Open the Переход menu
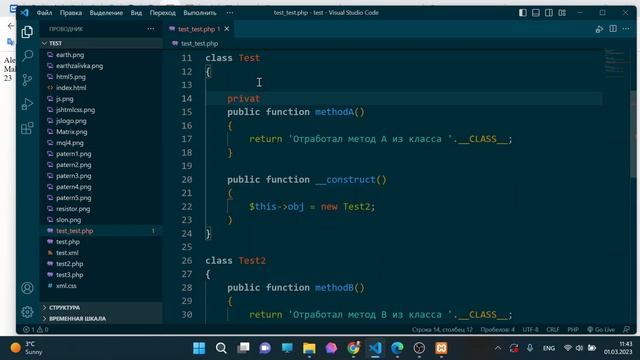The width and height of the screenshot is (640, 360). (162, 13)
